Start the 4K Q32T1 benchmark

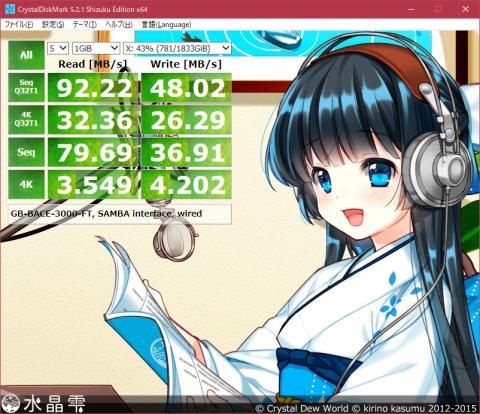[26, 120]
